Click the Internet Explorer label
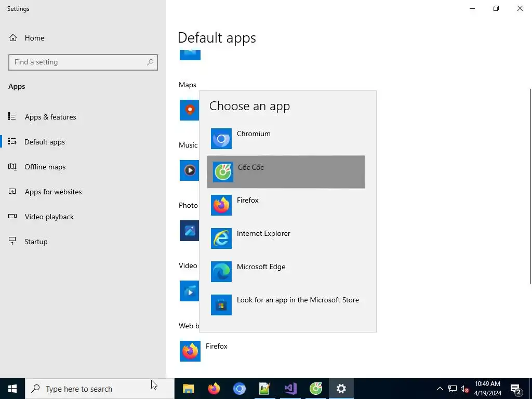 click(x=263, y=233)
